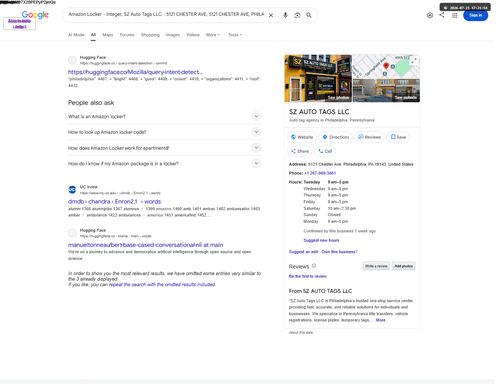Open the SZ Auto Tags Website button

point(302,137)
